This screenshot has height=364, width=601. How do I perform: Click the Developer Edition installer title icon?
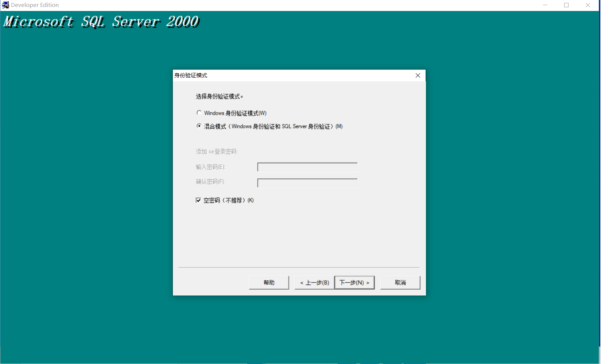coord(5,5)
